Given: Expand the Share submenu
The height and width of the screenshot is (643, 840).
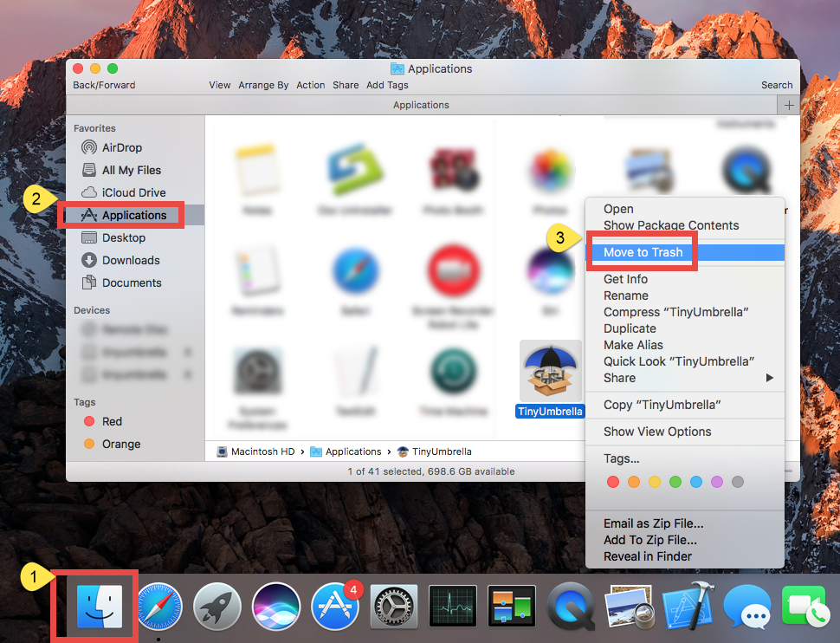Looking at the screenshot, I should pos(619,378).
